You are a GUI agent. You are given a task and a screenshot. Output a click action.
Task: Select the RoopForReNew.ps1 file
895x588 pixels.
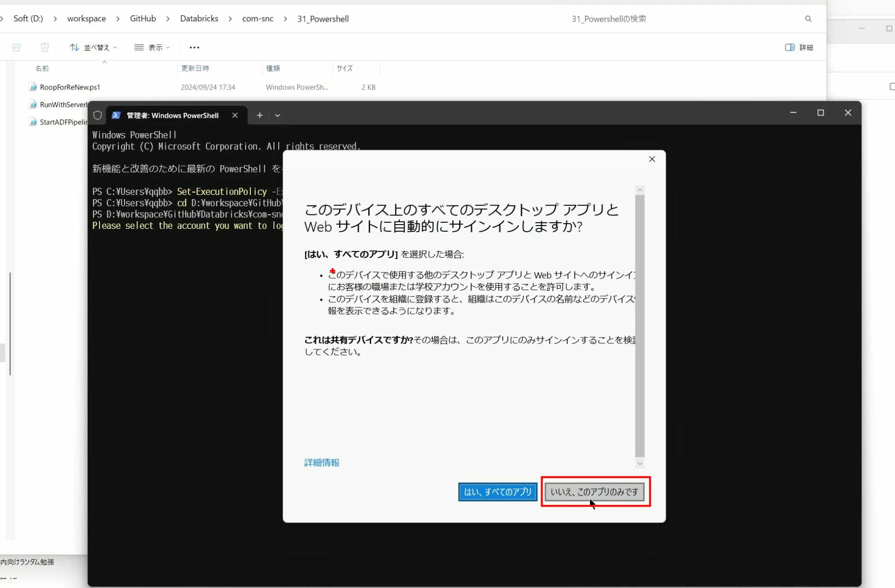tap(70, 87)
